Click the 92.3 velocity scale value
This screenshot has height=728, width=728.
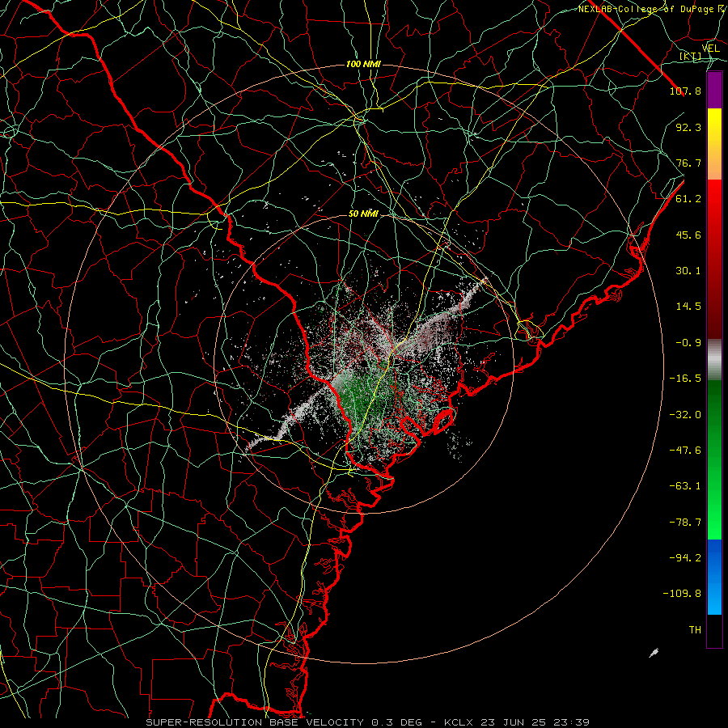coord(688,127)
